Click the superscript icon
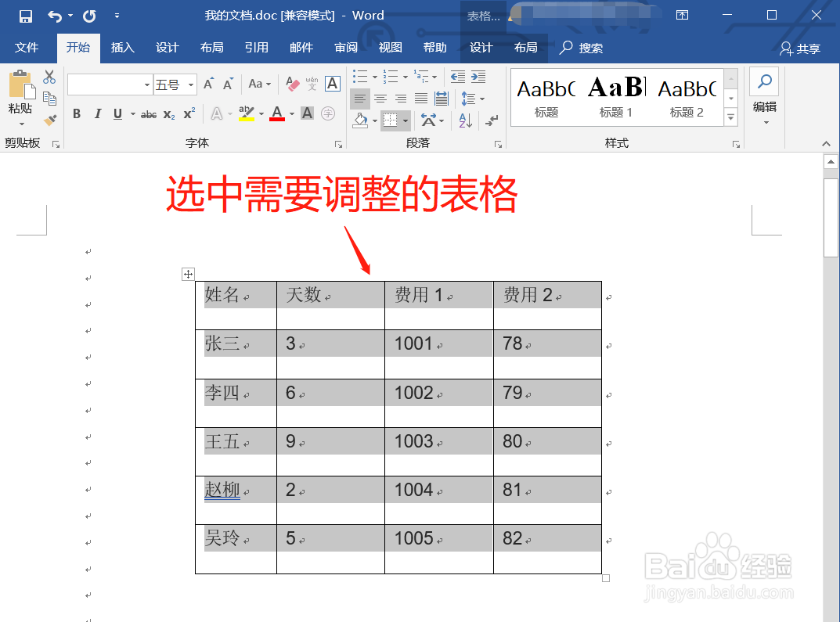Viewport: 840px width, 622px height. click(x=188, y=114)
